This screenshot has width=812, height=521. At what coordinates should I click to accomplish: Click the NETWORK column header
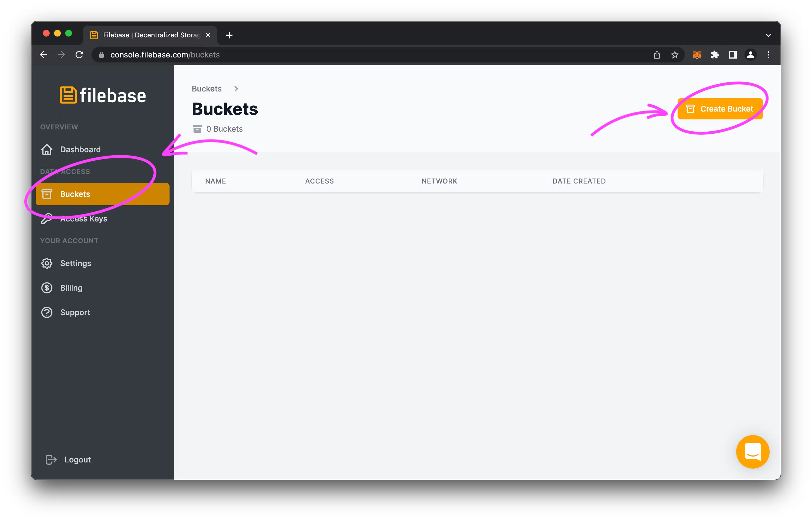439,180
